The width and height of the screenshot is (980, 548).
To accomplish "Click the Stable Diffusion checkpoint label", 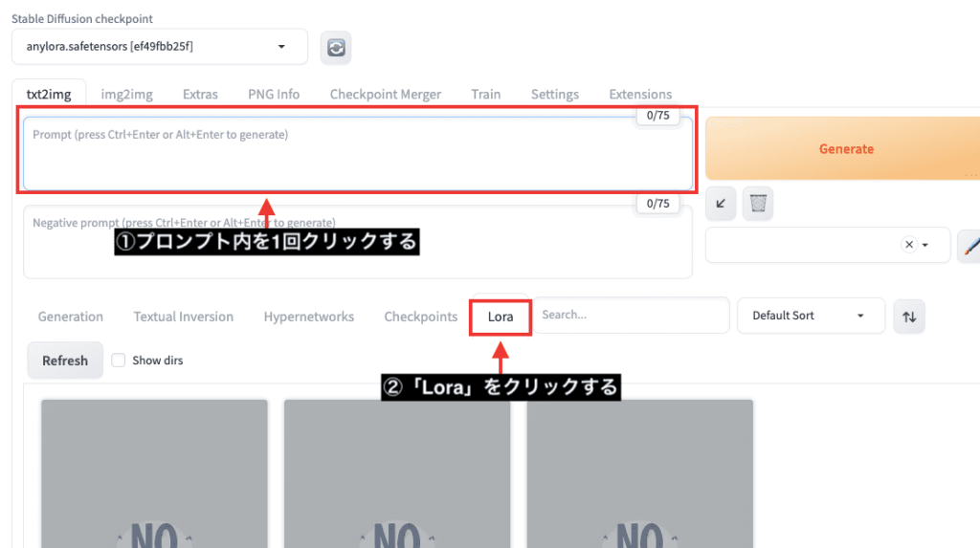I will coord(82,19).
